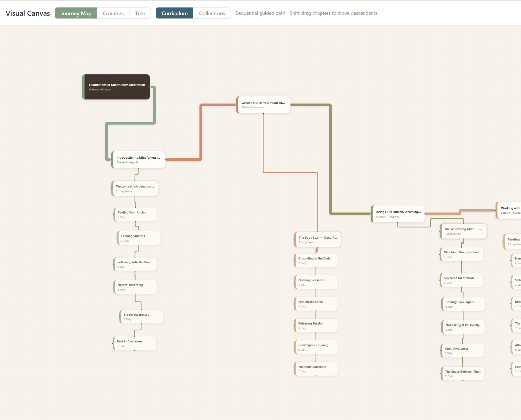The height and width of the screenshot is (420, 521).
Task: Click the Trailhead · 6 Chapters subtitle
Action: 100,90
